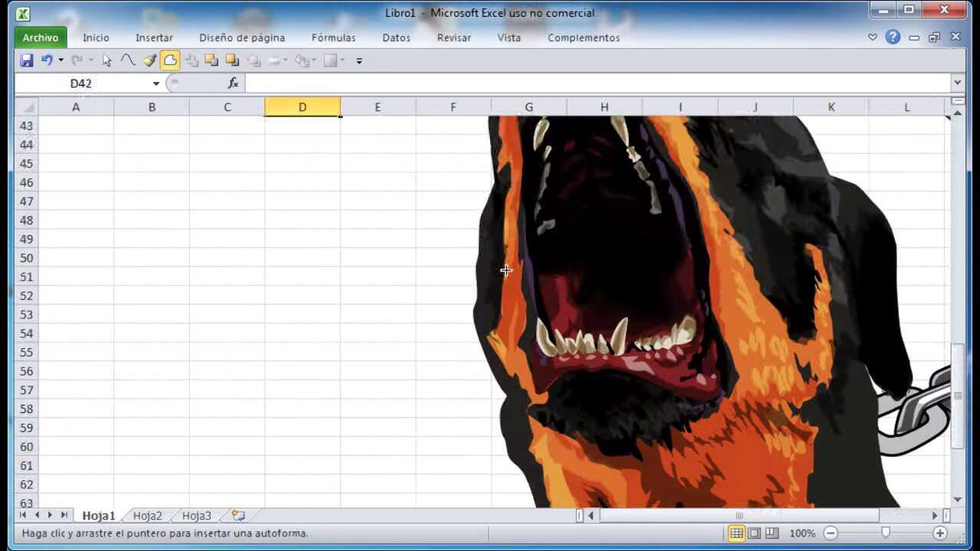Minimize the ribbon with caret icon
Image resolution: width=980 pixels, height=551 pixels.
(x=873, y=37)
